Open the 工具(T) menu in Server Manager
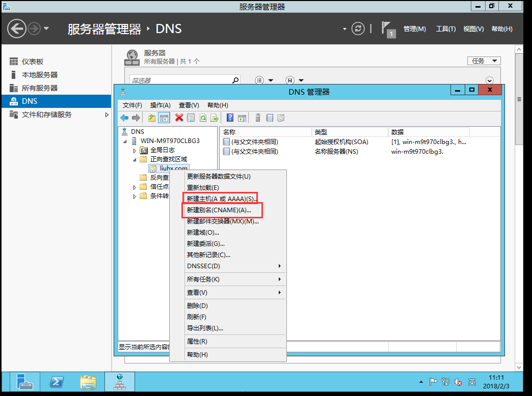This screenshot has width=532, height=396. tap(445, 29)
